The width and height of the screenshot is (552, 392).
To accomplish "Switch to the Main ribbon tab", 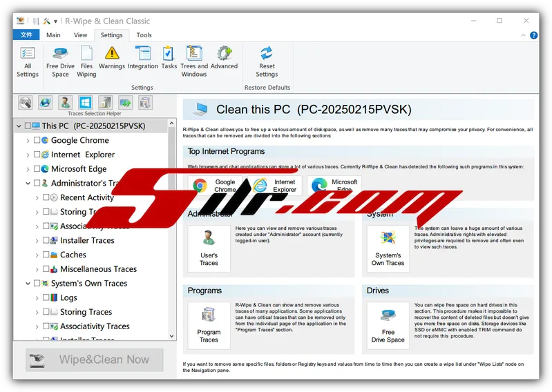I will [53, 35].
